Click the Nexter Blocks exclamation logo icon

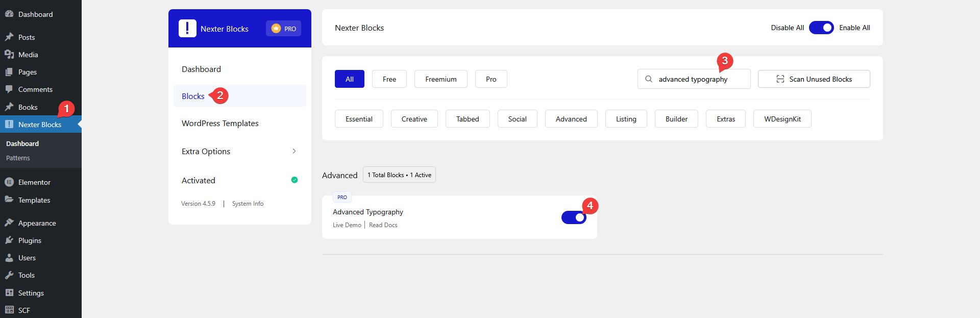[187, 29]
